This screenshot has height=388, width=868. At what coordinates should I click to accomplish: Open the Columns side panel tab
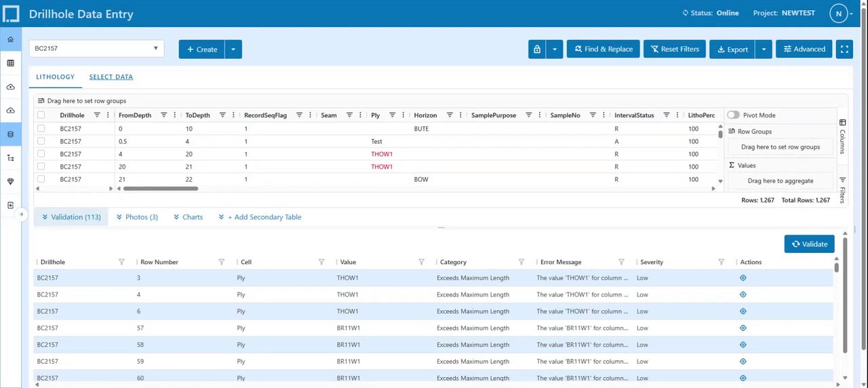point(842,138)
